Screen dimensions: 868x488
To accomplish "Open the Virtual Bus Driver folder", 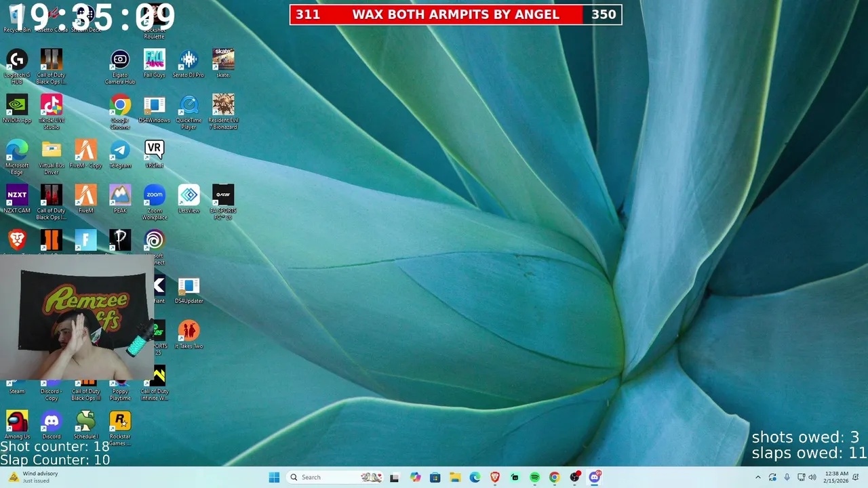I will (52, 157).
